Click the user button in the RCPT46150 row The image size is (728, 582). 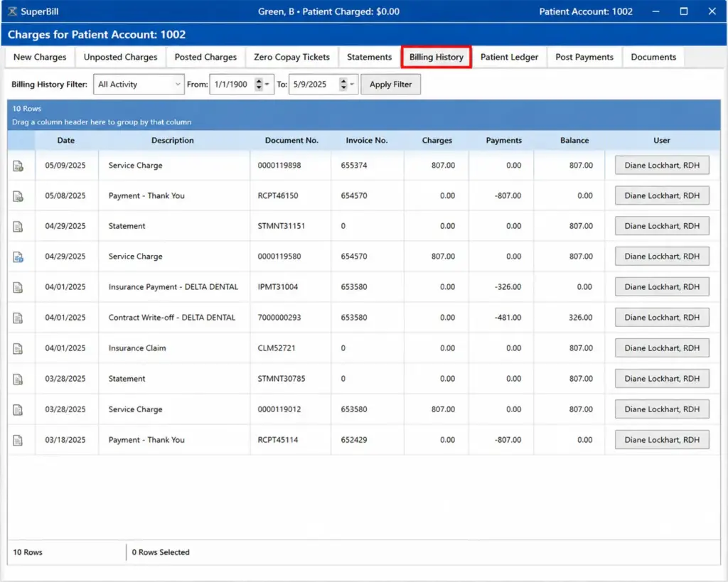coord(662,196)
